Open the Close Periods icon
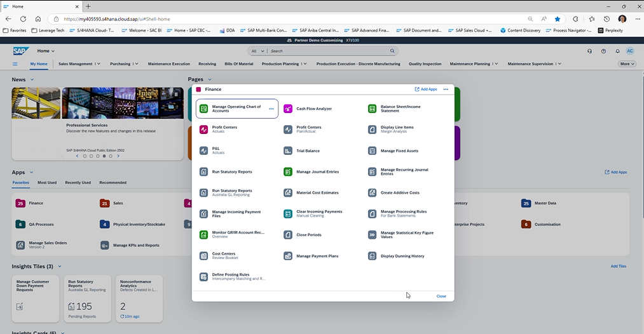Image resolution: width=644 pixels, height=334 pixels. click(288, 235)
